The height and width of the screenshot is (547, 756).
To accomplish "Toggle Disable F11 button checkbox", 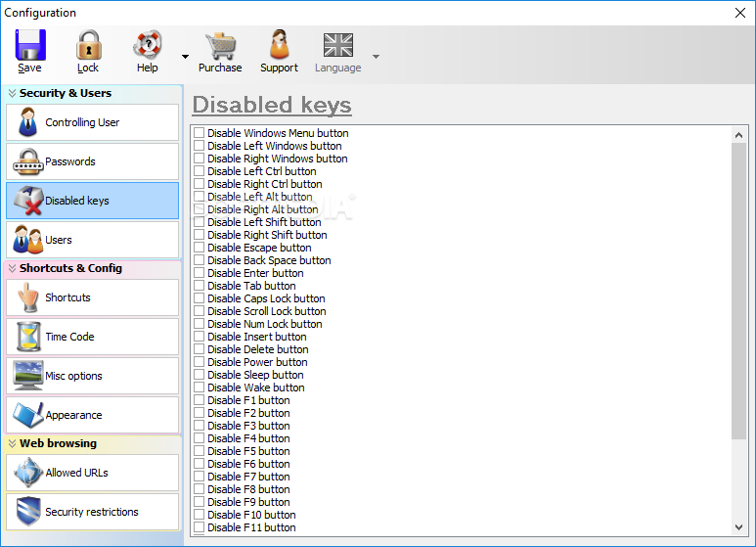I will [x=200, y=526].
